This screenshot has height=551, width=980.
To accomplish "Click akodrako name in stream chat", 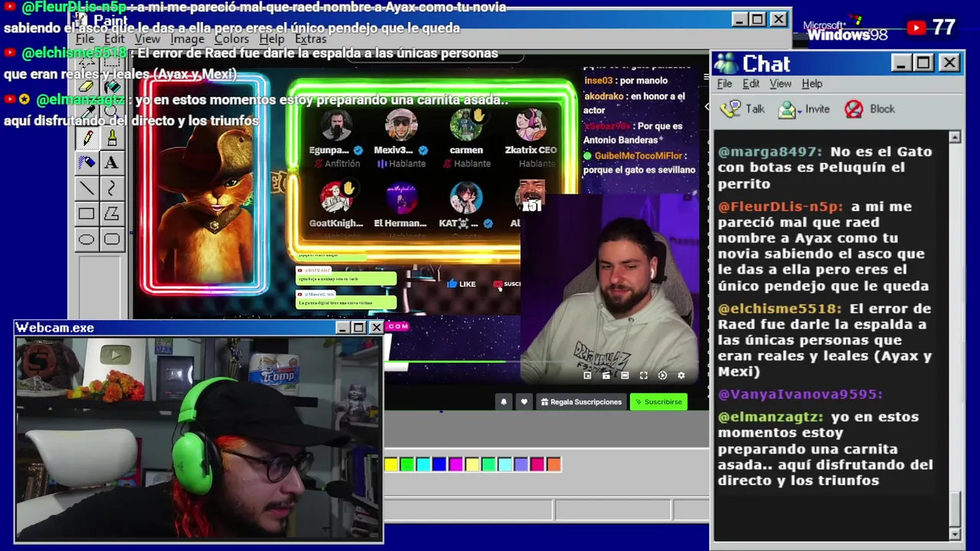I will coord(603,96).
